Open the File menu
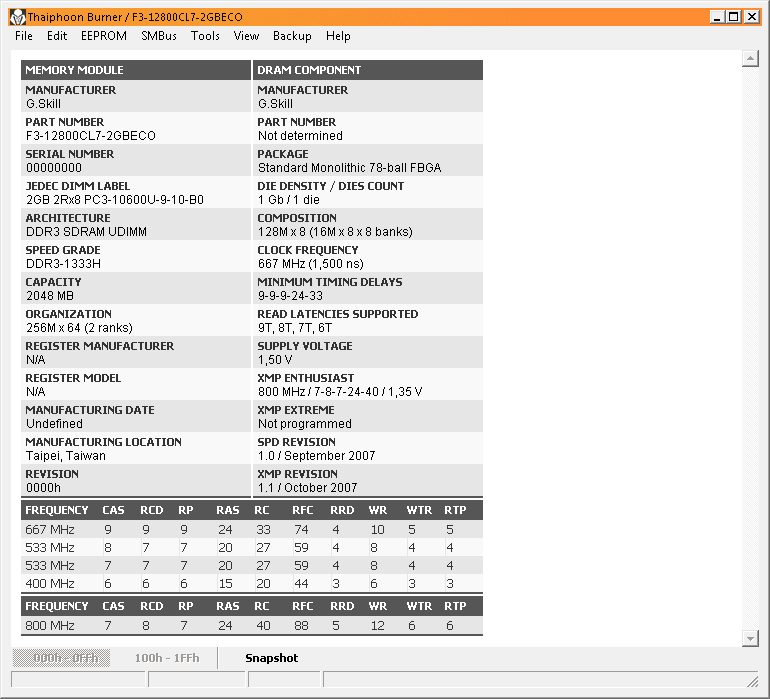The image size is (770, 699). (x=24, y=36)
